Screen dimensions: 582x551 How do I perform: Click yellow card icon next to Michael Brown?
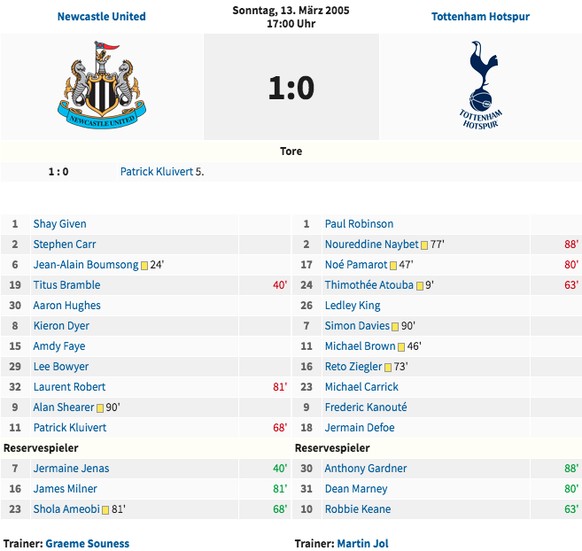[x=401, y=347]
